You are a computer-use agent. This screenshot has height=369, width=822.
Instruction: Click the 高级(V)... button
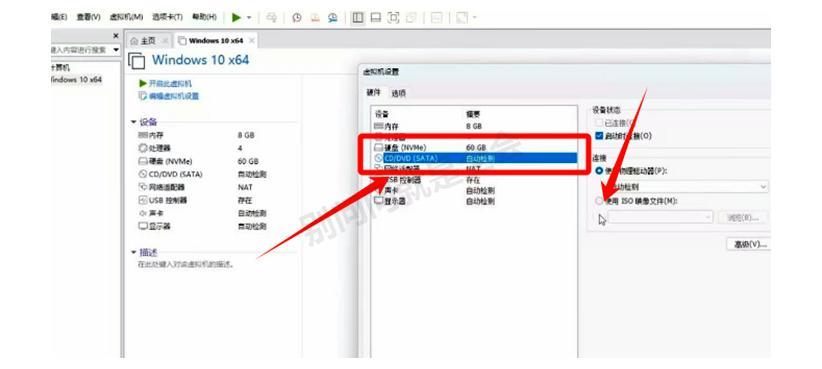(748, 245)
